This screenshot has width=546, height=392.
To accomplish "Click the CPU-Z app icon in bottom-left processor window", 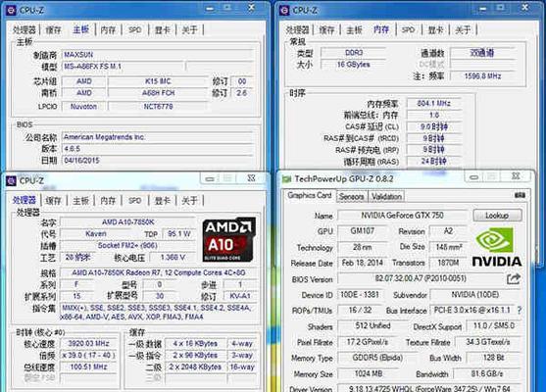I will point(11,181).
